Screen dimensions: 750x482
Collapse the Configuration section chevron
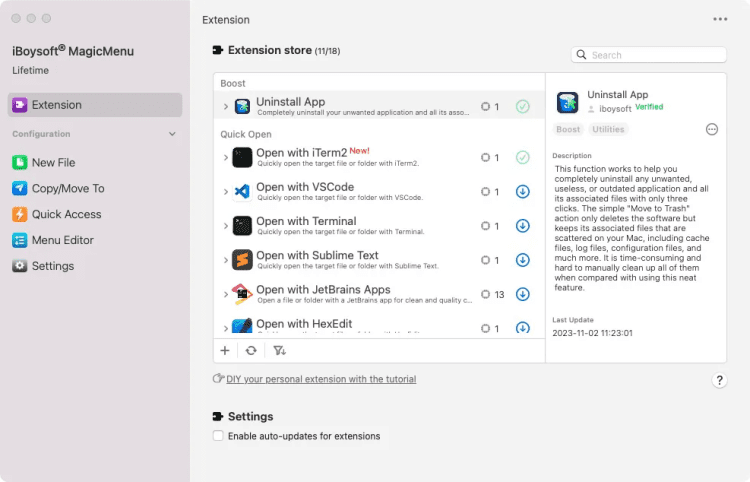pos(172,134)
